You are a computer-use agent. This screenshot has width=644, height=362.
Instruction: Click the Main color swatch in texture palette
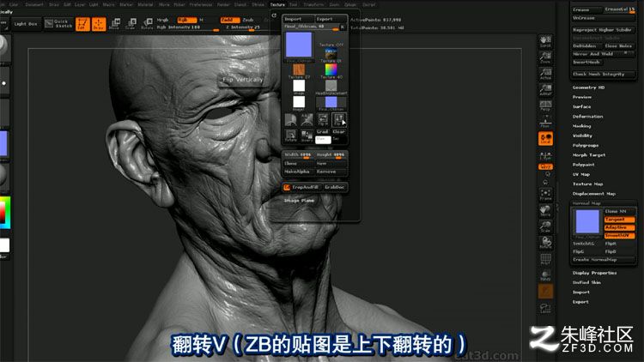(323, 140)
